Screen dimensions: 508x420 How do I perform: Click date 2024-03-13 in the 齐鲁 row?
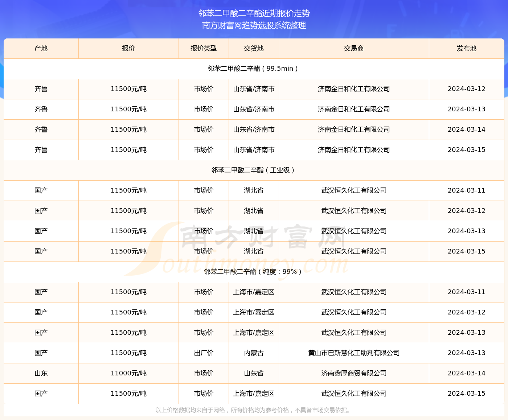click(466, 109)
